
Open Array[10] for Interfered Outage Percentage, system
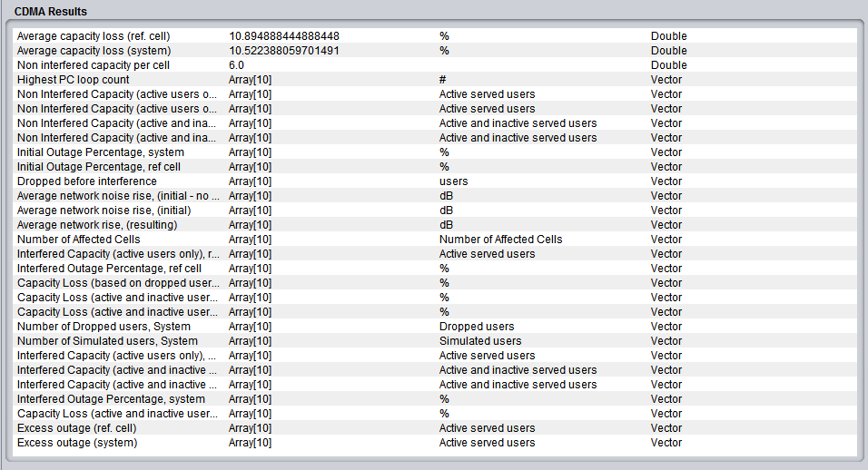pyautogui.click(x=251, y=398)
